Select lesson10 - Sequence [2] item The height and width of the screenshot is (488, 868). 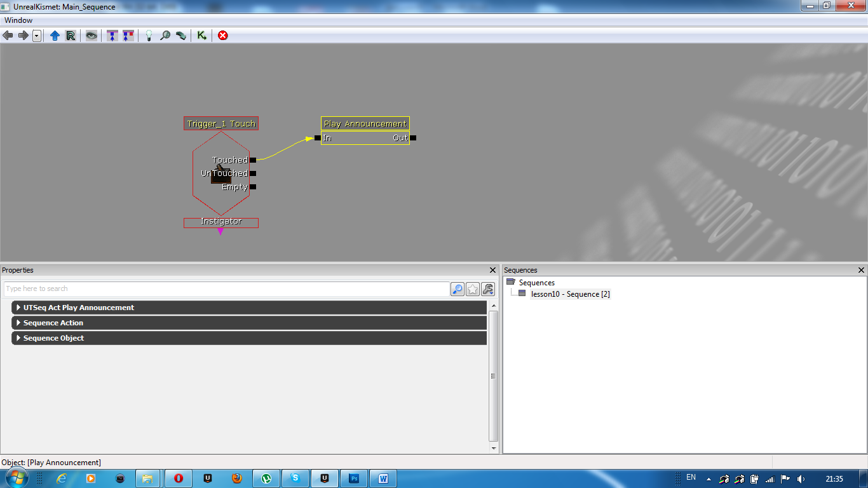pyautogui.click(x=571, y=294)
